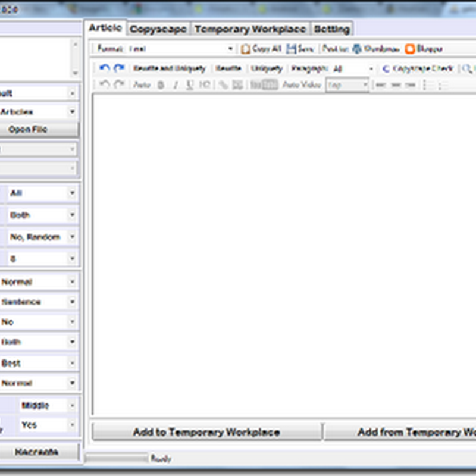Toggle italic formatting

tap(176, 85)
